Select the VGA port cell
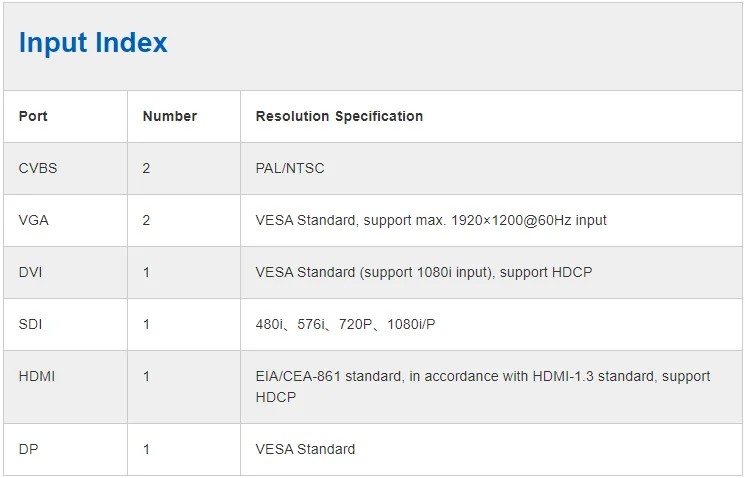 point(34,220)
